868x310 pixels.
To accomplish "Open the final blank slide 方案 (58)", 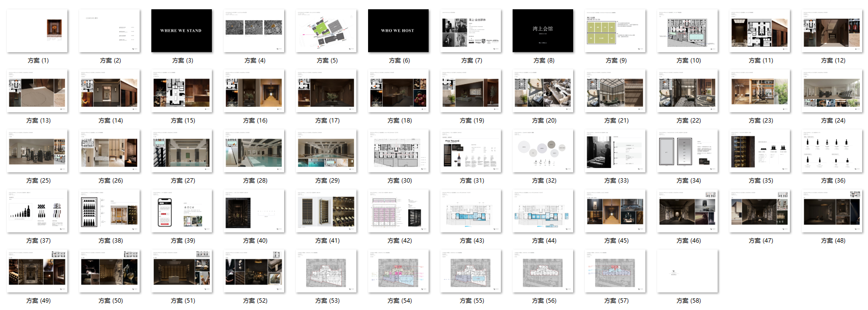I will pos(687,271).
